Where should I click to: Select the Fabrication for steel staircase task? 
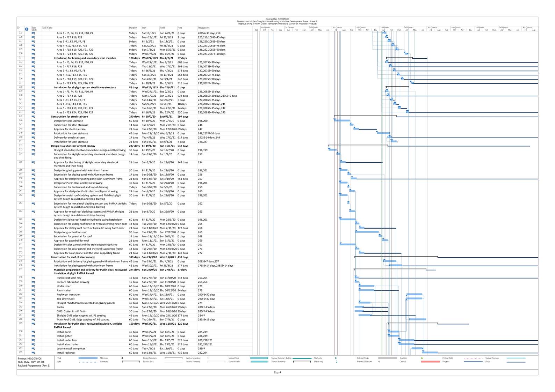click(71, 133)
